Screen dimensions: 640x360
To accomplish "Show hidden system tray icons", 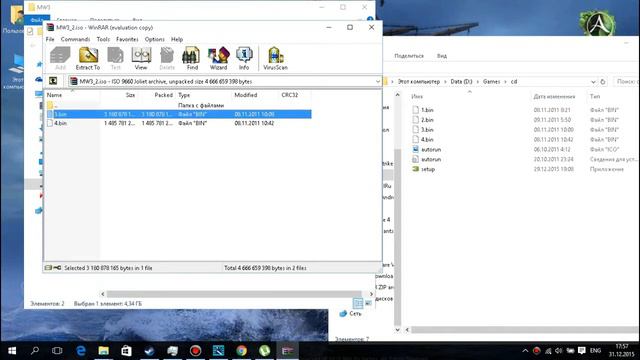I will (525, 351).
